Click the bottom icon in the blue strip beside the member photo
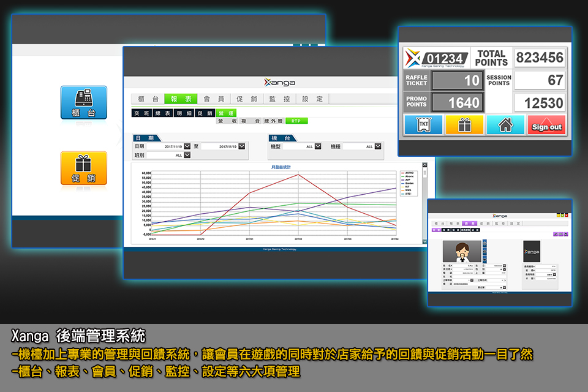 484,260
